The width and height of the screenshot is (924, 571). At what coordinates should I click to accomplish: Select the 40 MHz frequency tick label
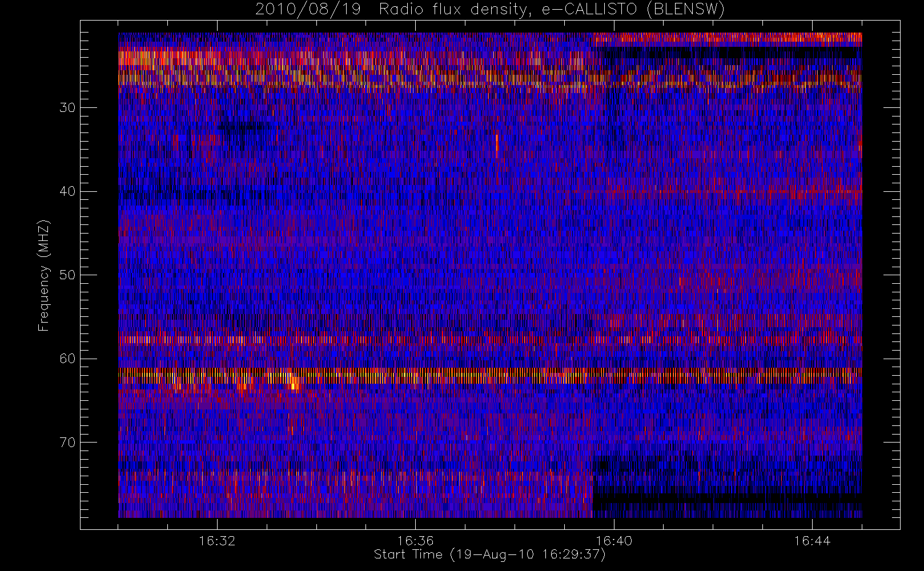tap(67, 191)
